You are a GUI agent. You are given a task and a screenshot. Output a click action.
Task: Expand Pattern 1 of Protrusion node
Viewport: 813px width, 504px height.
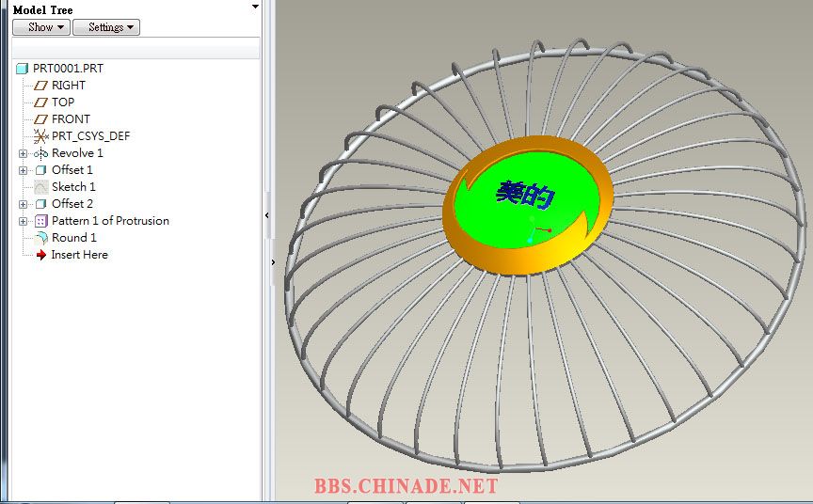(x=23, y=221)
